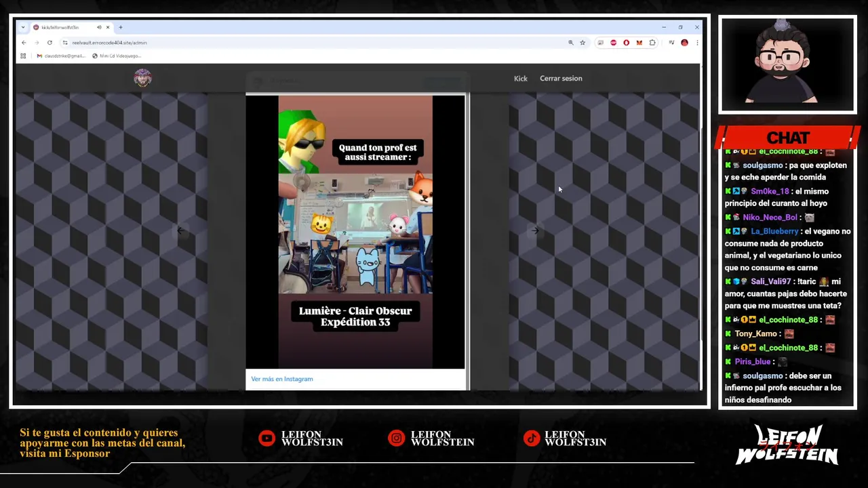This screenshot has width=868, height=488.
Task: Click the Opera-style red O extension icon
Action: (626, 43)
